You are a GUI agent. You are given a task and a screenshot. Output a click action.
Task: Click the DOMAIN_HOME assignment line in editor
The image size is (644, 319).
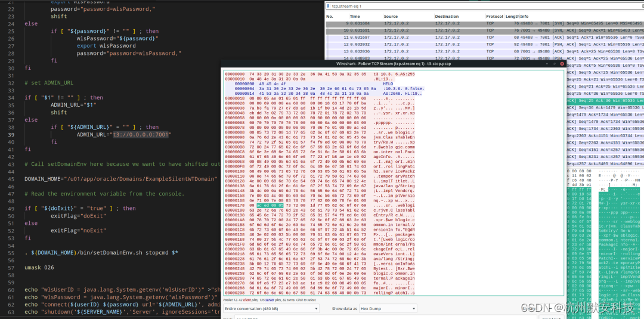pyautogui.click(x=120, y=179)
